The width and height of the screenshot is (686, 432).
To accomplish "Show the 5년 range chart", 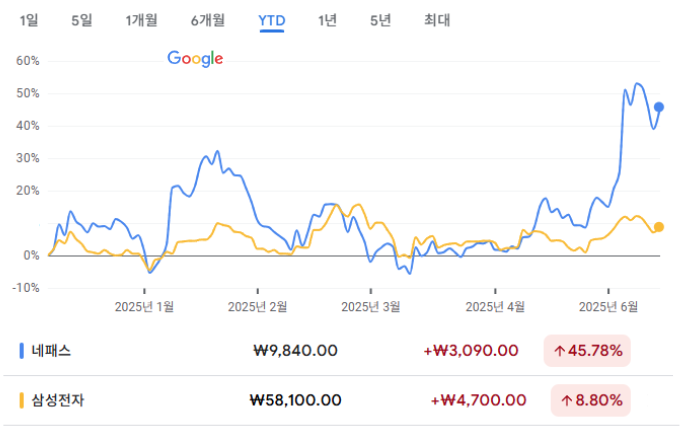I will pos(380,20).
